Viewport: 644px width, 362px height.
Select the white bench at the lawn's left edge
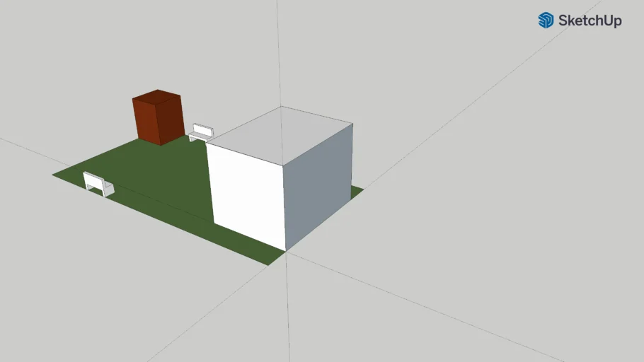(98, 182)
